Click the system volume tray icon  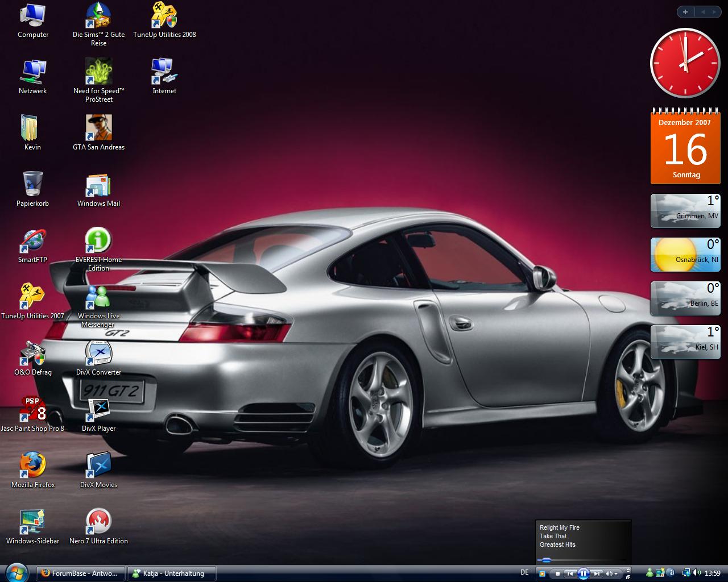[697, 572]
